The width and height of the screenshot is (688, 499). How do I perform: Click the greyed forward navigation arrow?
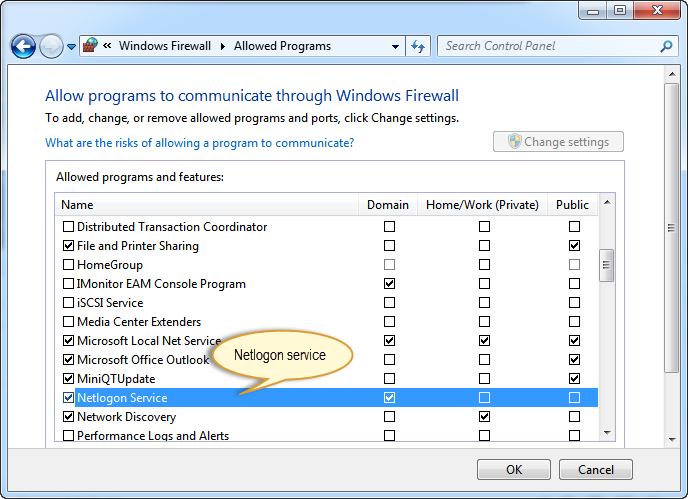(x=51, y=46)
